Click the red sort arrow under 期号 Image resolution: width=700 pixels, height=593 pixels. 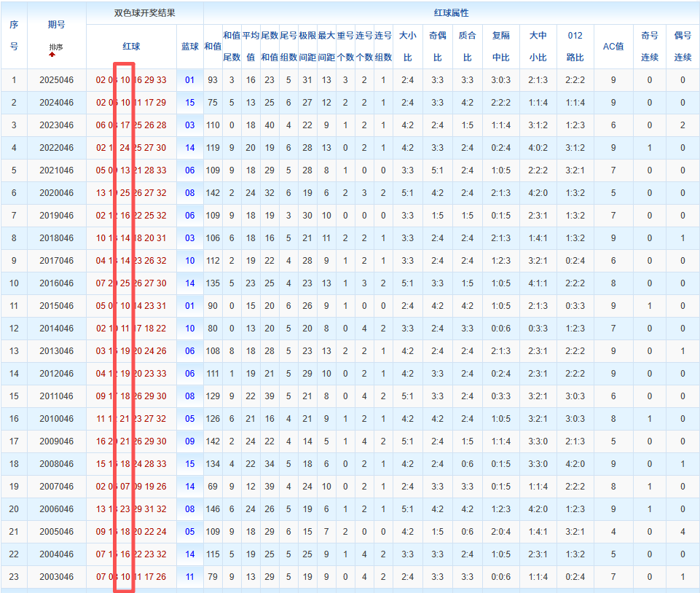52,55
